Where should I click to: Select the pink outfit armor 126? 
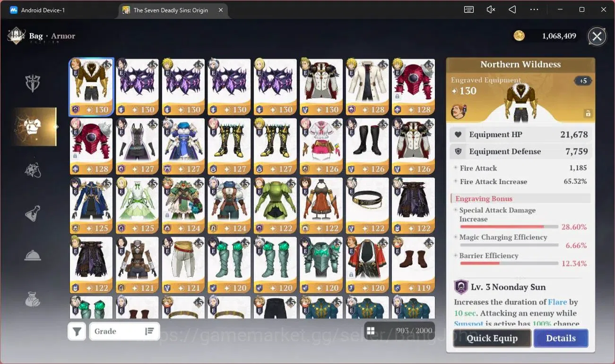click(x=321, y=146)
